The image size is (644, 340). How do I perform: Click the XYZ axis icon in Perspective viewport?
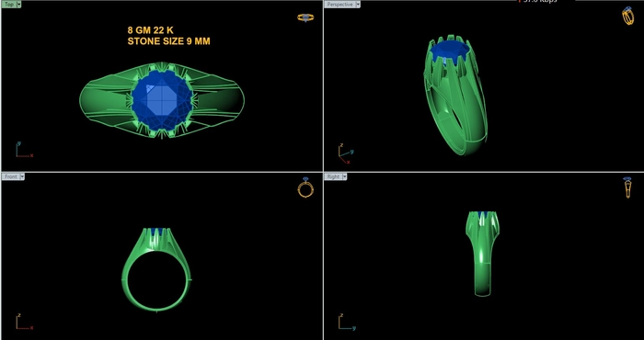[346, 153]
